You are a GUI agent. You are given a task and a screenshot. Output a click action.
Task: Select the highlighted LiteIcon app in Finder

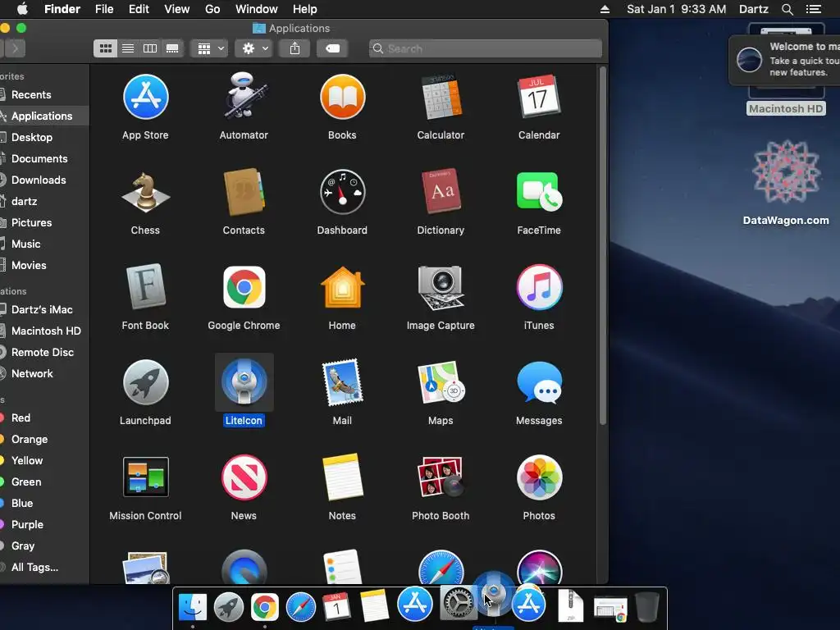[244, 382]
